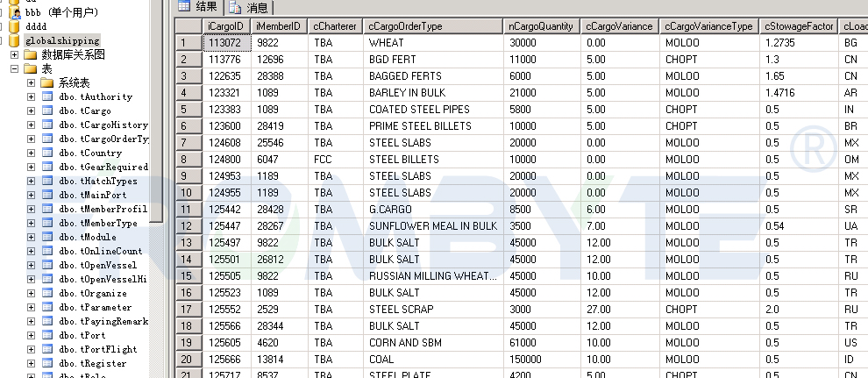Click the dbo.tModule table icon
Image resolution: width=868 pixels, height=378 pixels.
click(x=47, y=238)
